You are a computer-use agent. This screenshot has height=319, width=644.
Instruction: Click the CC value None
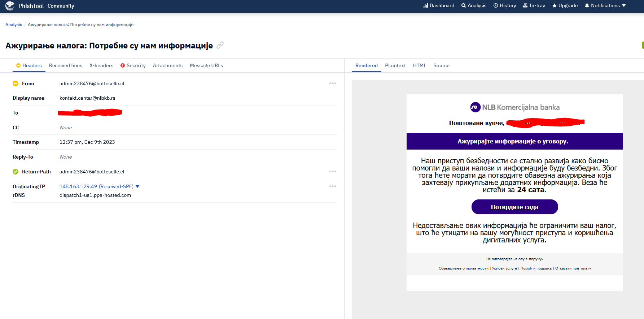pos(66,128)
